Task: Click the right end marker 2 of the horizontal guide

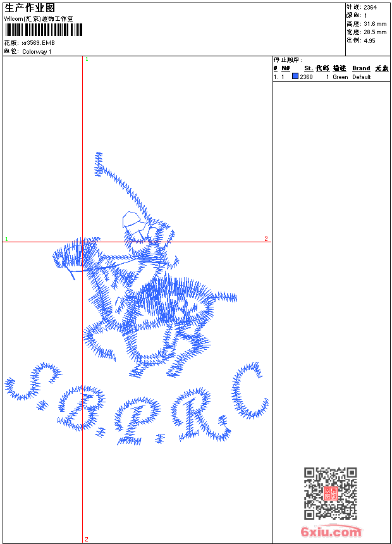Action: 266,238
